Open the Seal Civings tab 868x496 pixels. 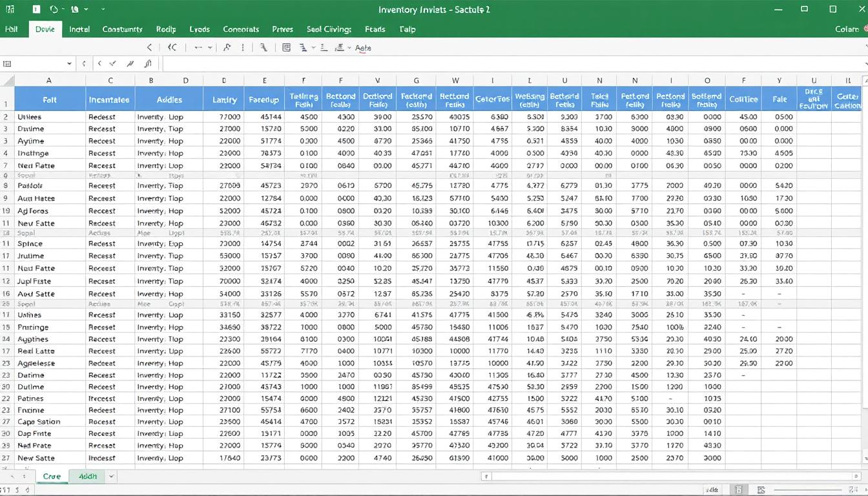[x=329, y=29]
